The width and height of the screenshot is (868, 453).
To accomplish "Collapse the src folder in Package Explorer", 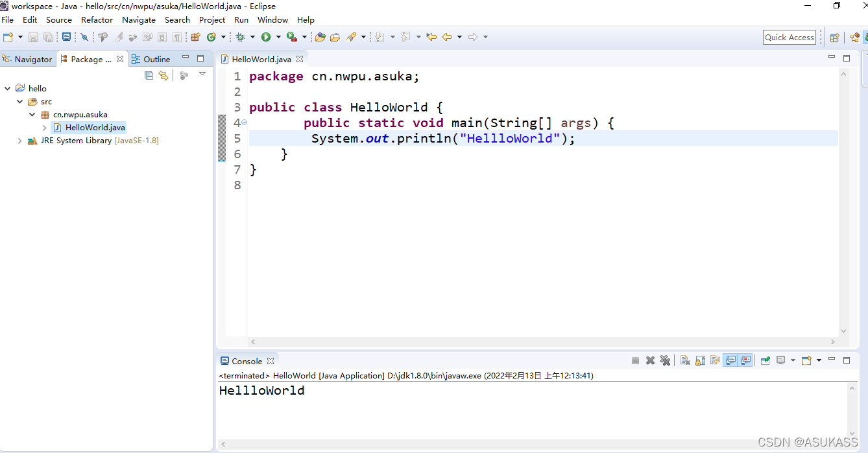I will [19, 101].
